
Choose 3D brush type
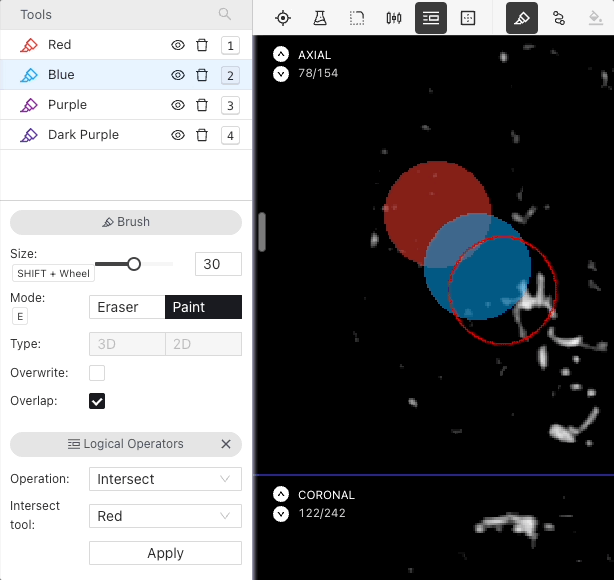[127, 344]
